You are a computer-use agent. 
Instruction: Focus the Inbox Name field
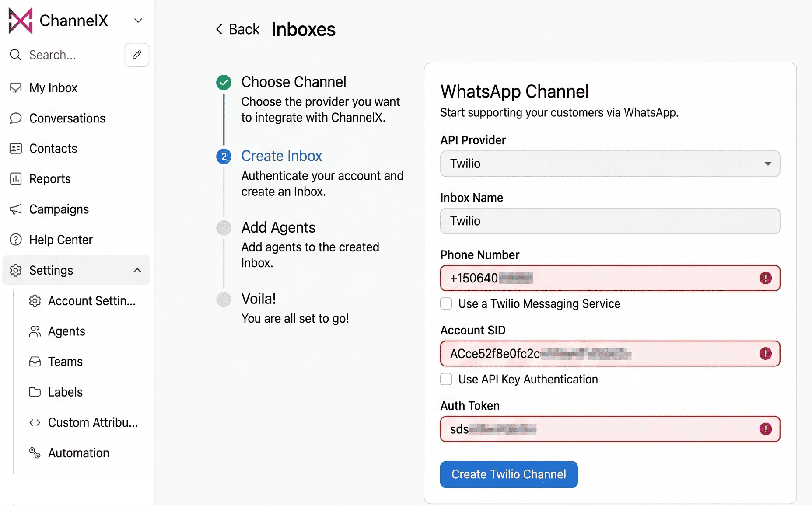[x=610, y=221]
